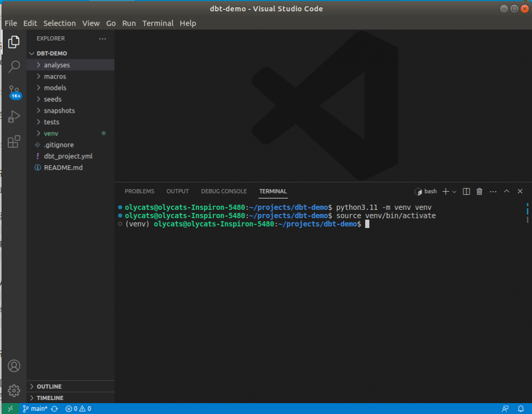Expand the models folder
Screen dimensions: 532x414
tap(70, 88)
